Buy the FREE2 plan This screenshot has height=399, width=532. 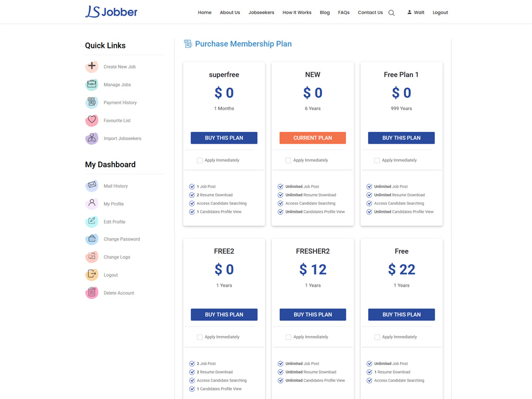tap(224, 314)
